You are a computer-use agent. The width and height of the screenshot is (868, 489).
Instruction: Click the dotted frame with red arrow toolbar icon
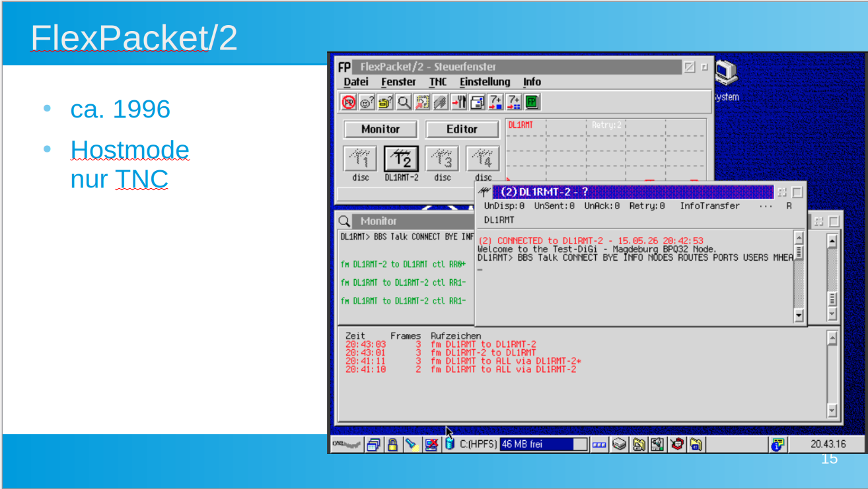(x=422, y=102)
